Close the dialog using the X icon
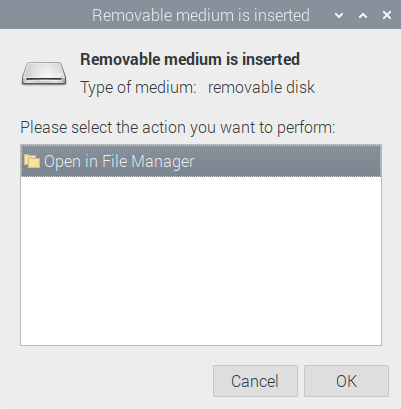This screenshot has width=401, height=409. 387,15
